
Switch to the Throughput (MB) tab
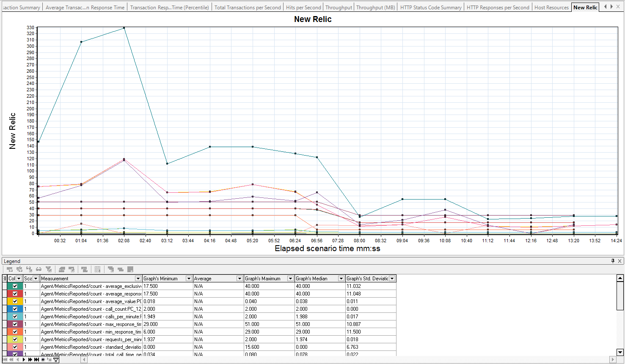click(x=375, y=7)
